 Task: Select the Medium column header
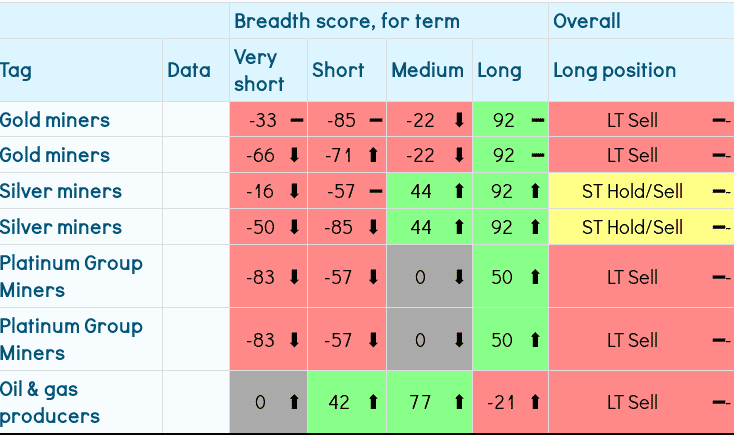[x=427, y=70]
